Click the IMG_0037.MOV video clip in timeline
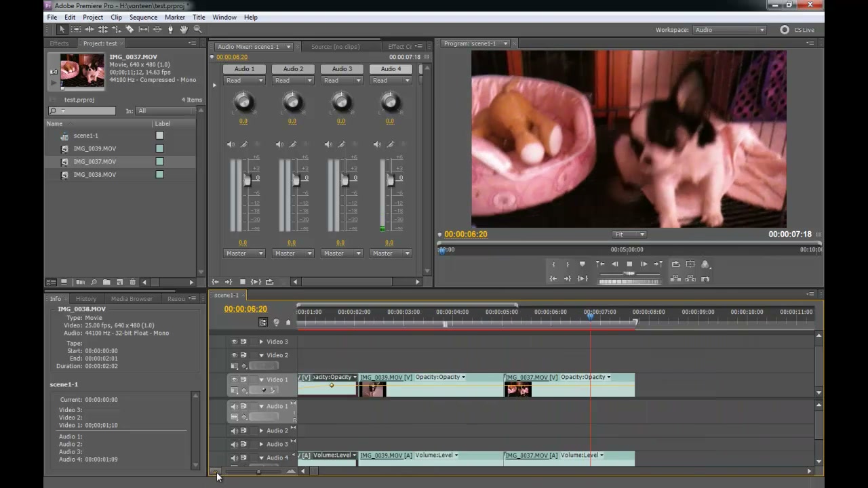 click(569, 385)
